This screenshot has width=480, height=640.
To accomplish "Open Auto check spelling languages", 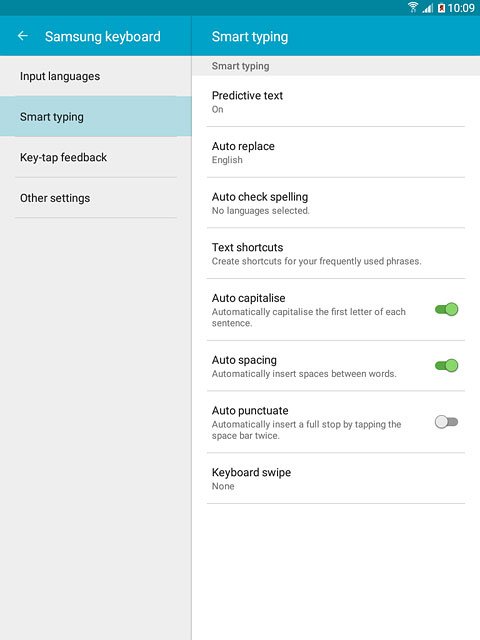I will (x=336, y=203).
